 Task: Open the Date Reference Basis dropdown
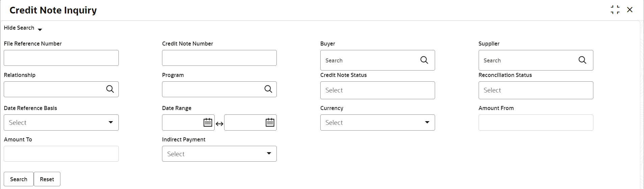point(61,123)
